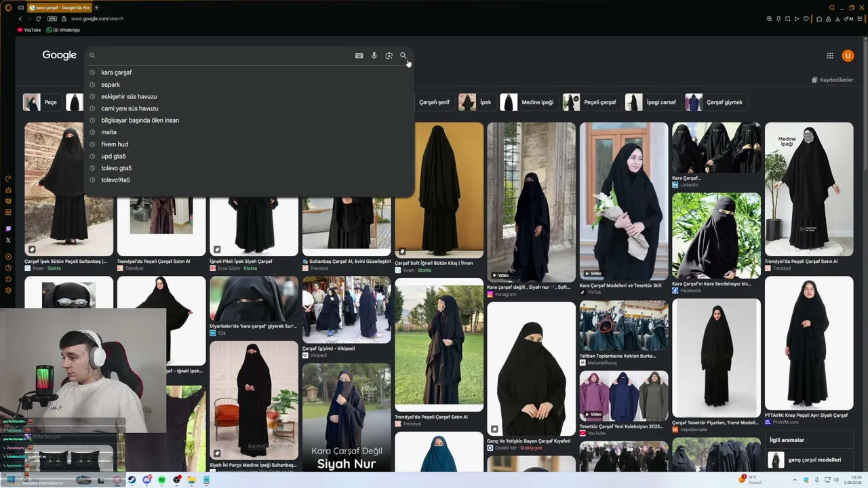Open the Çarşaf Soft İğneli Bütün Kloş image
Image resolution: width=868 pixels, height=488 pixels.
[x=439, y=189]
